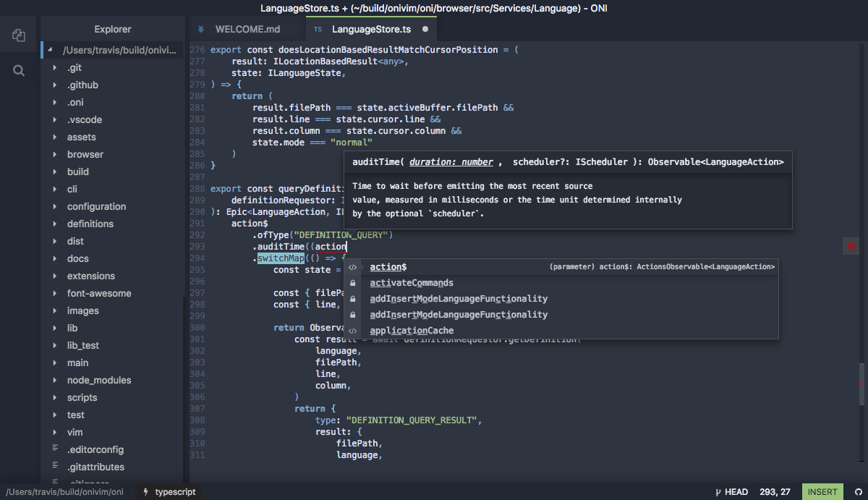Click the GitHub icon in the status bar
The image size is (868, 500).
859,492
